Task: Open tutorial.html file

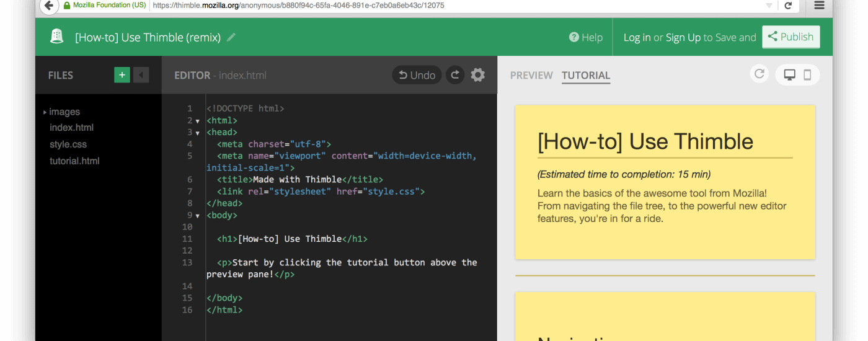Action: pos(74,161)
